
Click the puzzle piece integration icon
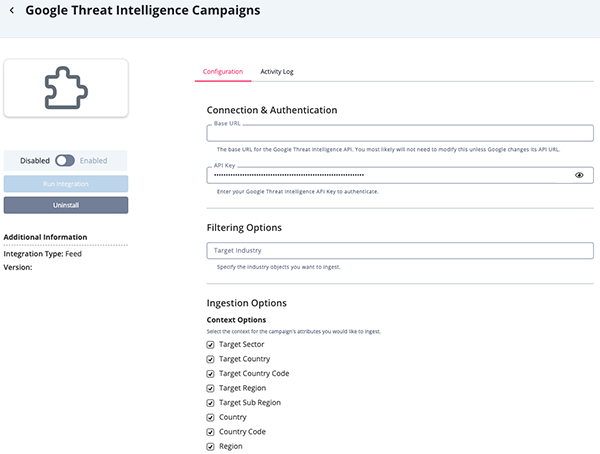coord(66,88)
